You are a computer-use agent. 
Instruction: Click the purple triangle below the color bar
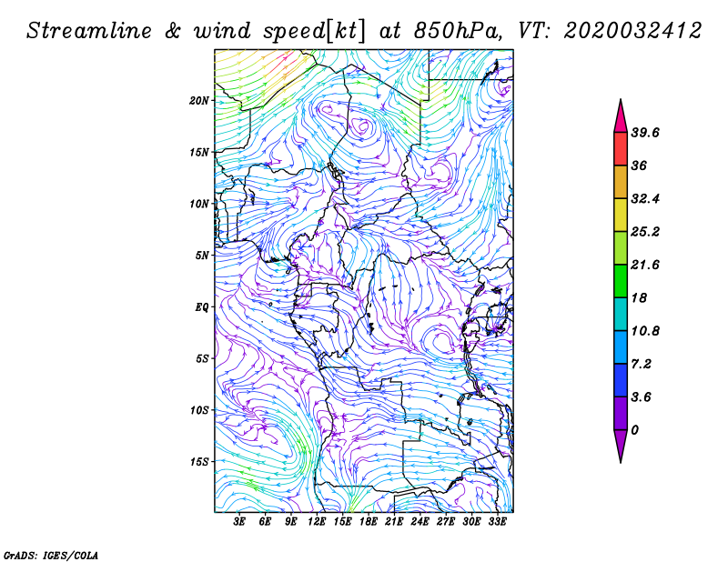coord(621,446)
